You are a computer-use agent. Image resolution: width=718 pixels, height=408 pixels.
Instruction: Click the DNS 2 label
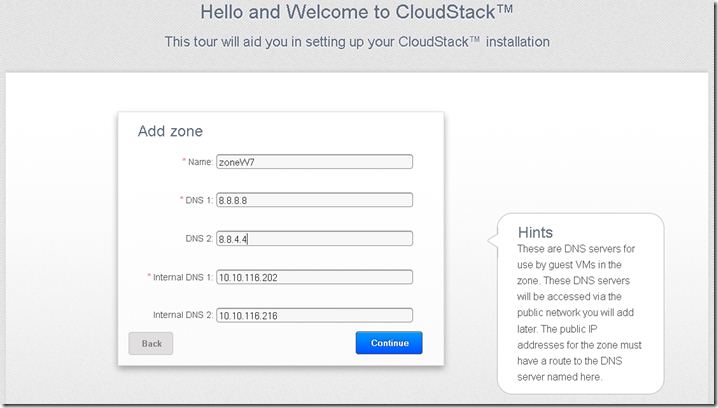click(199, 239)
